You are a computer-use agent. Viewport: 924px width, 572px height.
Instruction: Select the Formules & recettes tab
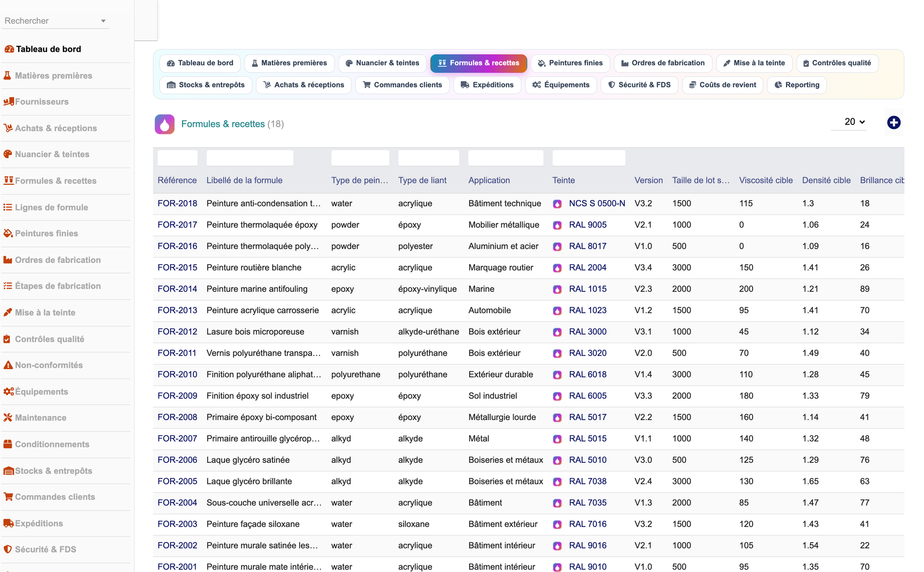(x=479, y=63)
